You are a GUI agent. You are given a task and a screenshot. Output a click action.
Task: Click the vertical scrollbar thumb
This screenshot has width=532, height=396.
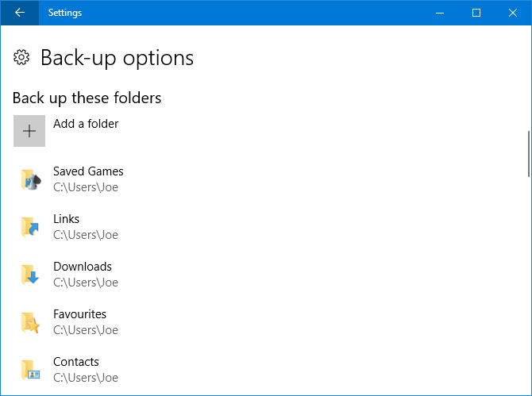[528, 152]
